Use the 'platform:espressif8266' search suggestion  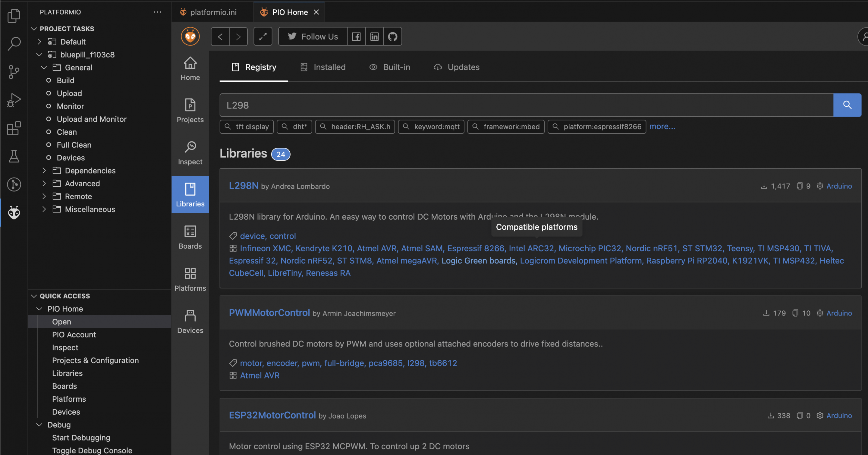pos(597,127)
